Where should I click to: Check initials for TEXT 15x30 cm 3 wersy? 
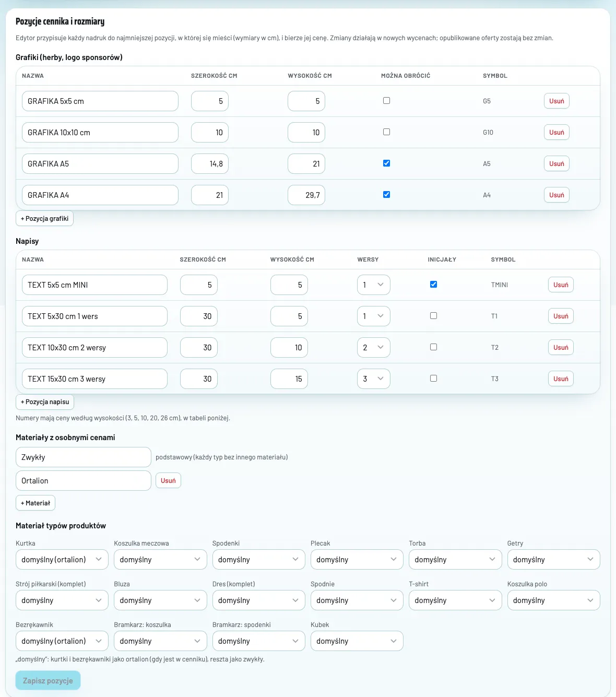(433, 379)
